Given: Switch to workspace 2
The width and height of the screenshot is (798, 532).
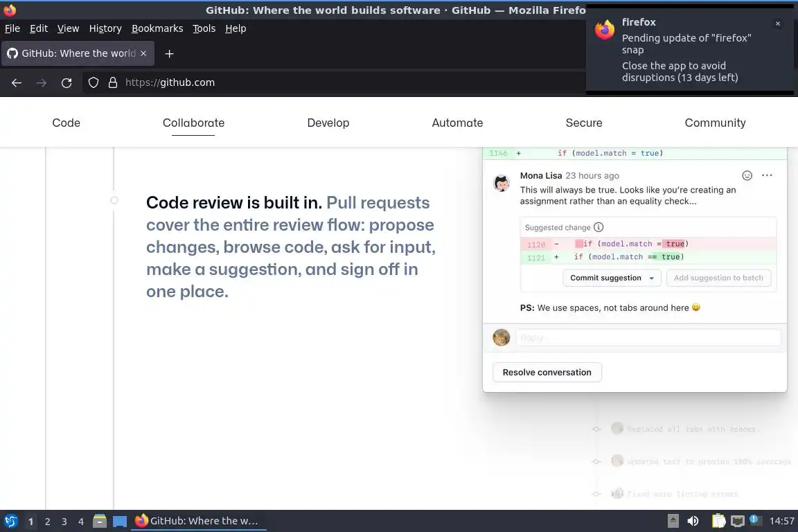Looking at the screenshot, I should [47, 522].
